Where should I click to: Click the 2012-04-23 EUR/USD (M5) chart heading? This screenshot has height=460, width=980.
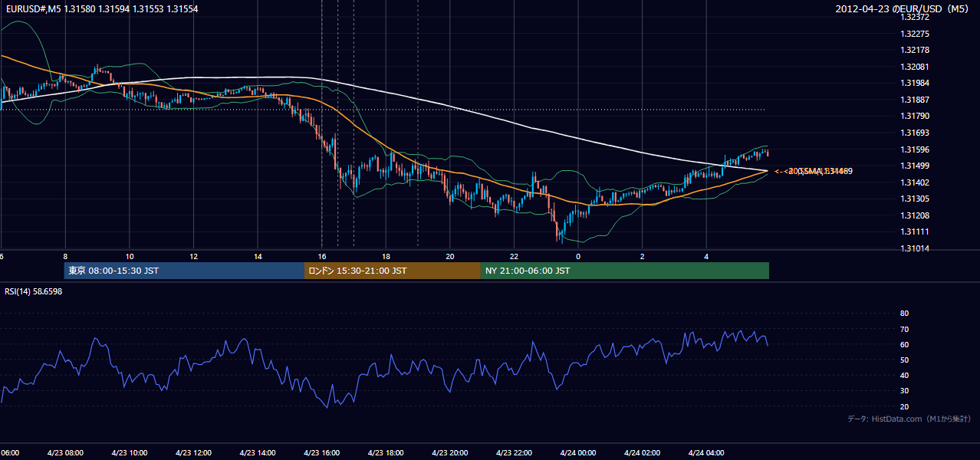[x=903, y=9]
